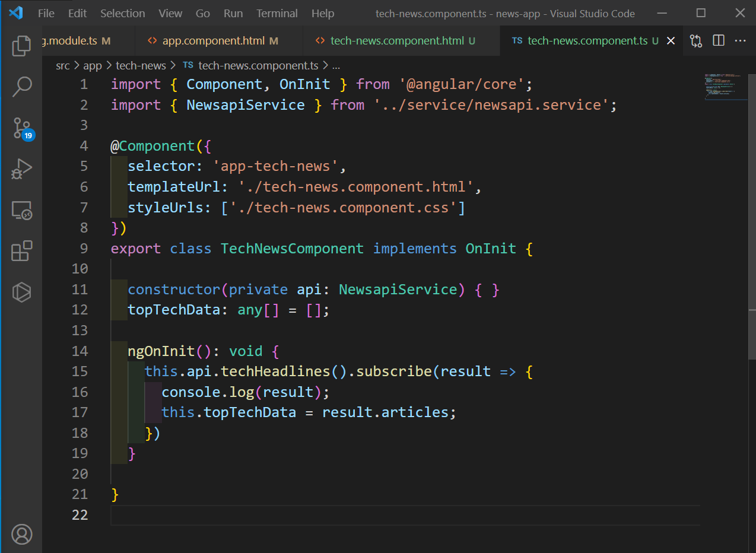Click the tech-news breadcrumb folder
The width and height of the screenshot is (756, 553).
coord(141,66)
